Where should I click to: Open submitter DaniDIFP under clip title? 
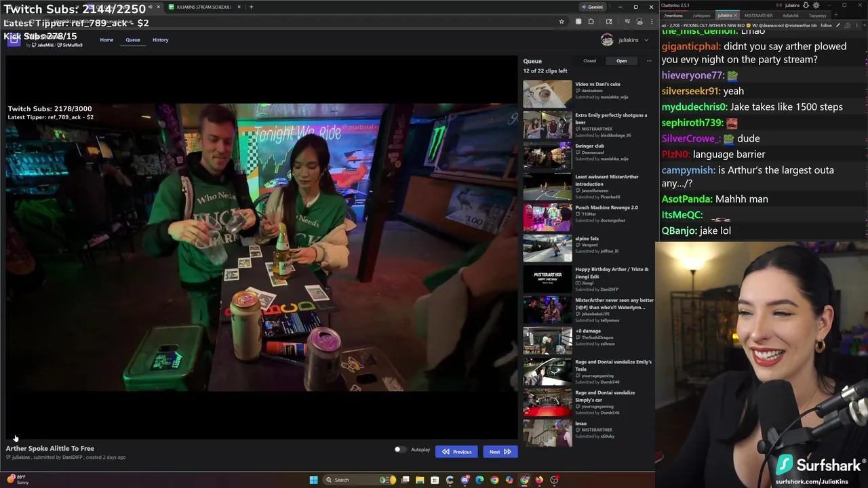click(x=72, y=457)
